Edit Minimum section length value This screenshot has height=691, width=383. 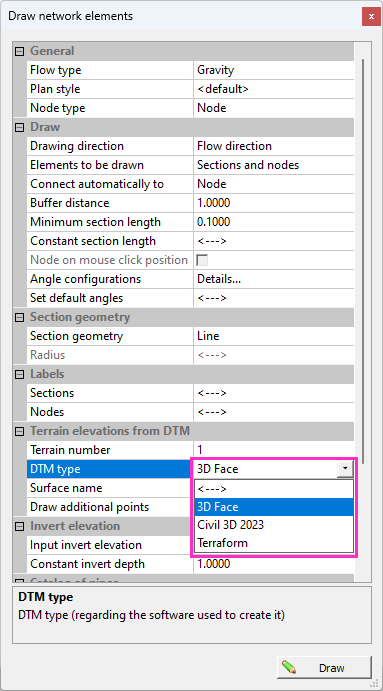pos(274,222)
